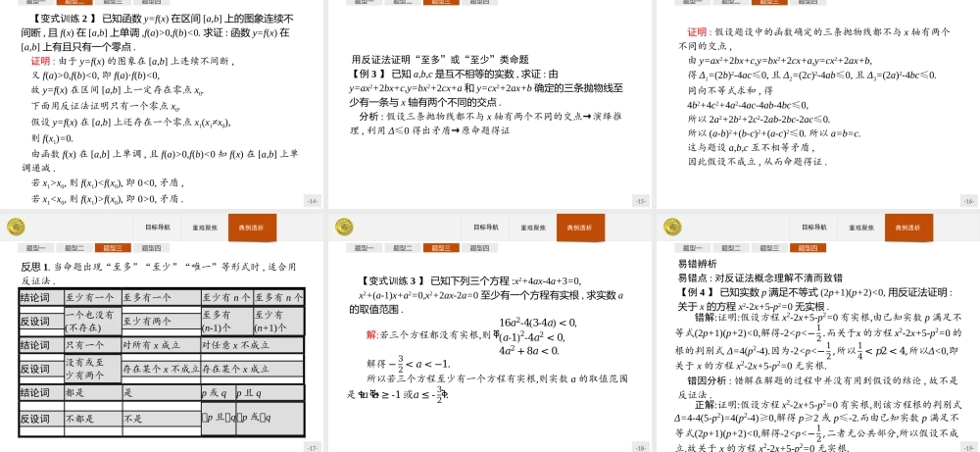Click table cell 至多有一个
980x452 pixels.
[x=161, y=298]
